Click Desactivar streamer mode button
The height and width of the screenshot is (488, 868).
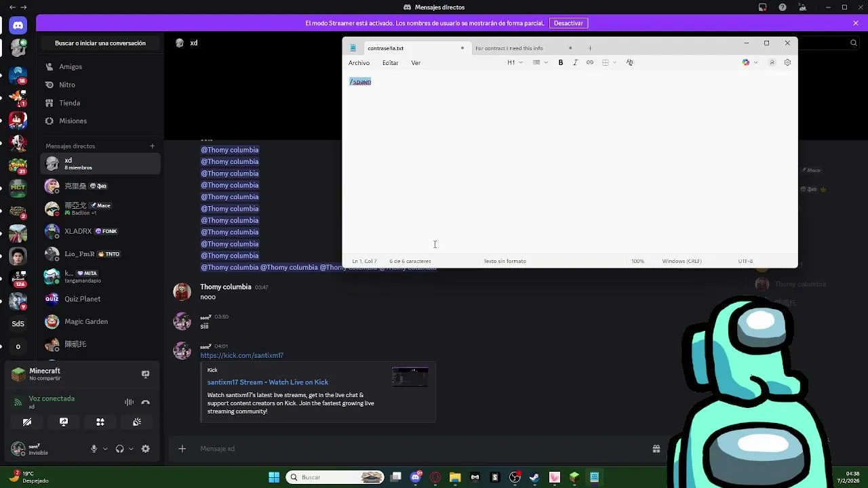pos(568,23)
